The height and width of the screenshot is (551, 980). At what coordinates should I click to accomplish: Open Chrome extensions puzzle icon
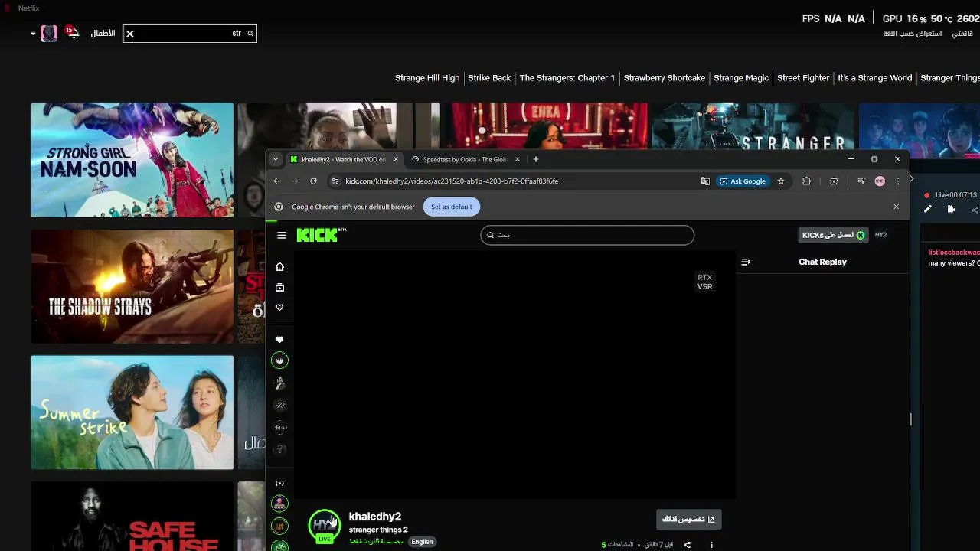806,181
